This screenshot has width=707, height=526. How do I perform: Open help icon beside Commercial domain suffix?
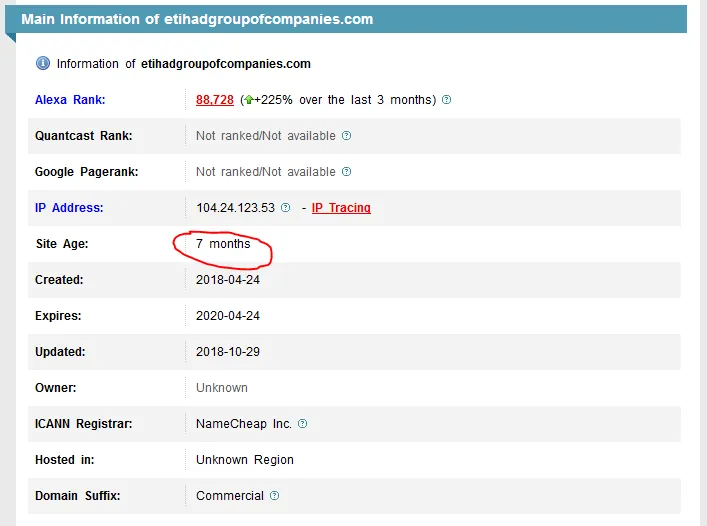tap(275, 496)
